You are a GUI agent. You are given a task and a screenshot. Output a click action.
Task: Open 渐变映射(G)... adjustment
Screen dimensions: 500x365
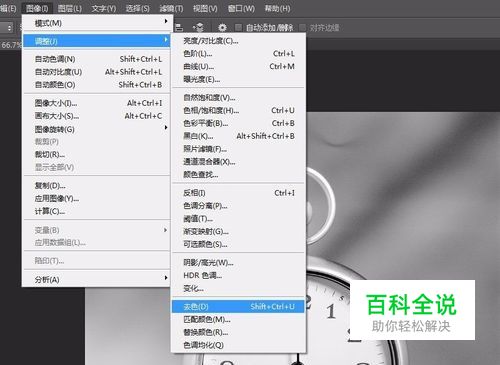(x=238, y=231)
